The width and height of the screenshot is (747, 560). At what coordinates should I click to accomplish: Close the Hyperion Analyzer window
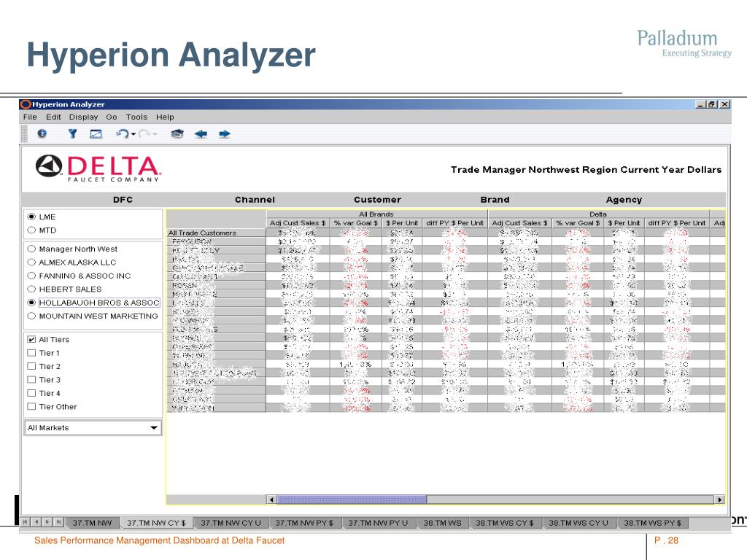tap(724, 104)
